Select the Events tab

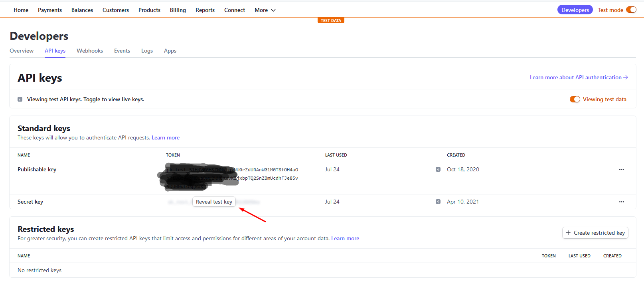122,51
